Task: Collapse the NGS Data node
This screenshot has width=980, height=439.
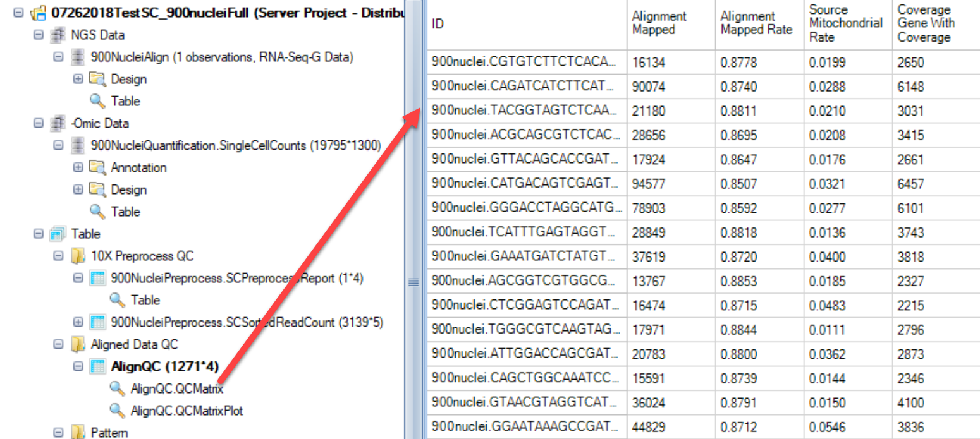Action: 38,35
